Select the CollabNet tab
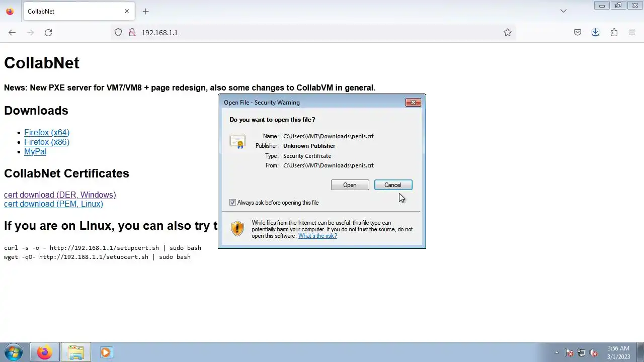Image resolution: width=644 pixels, height=362 pixels. tap(78, 11)
